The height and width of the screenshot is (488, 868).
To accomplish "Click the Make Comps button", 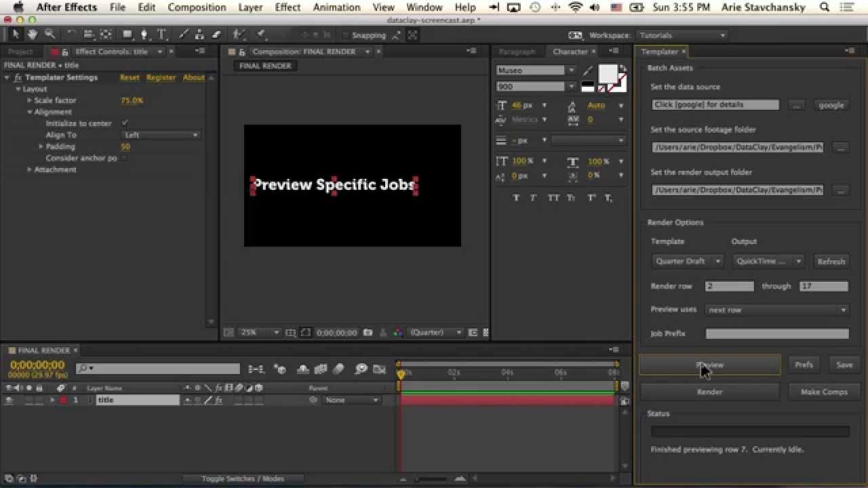I will coord(824,392).
